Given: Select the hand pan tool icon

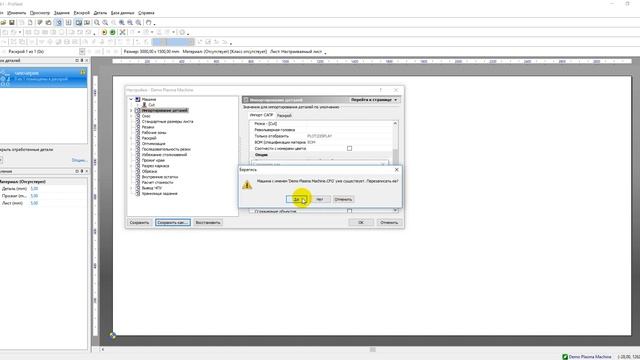Looking at the screenshot, I should 149,23.
